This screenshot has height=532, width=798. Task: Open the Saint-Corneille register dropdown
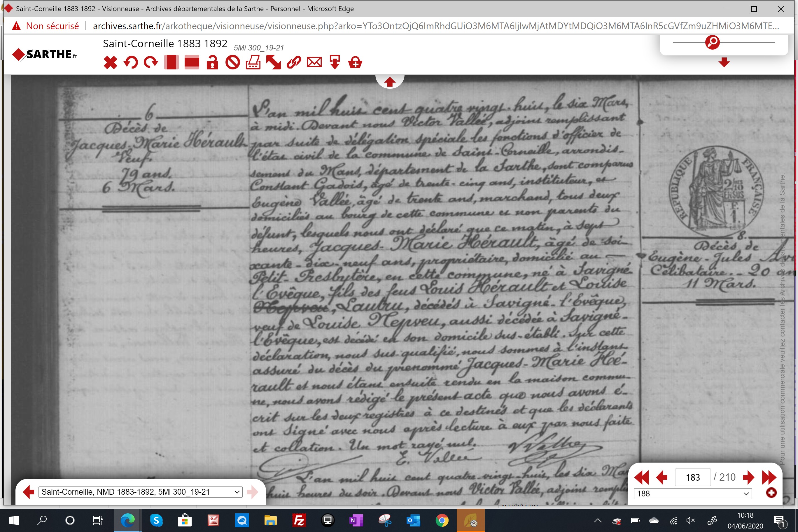click(141, 492)
